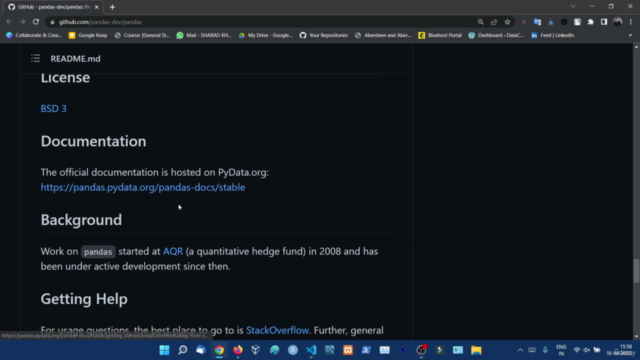Launch Firefox from the taskbar

238,350
